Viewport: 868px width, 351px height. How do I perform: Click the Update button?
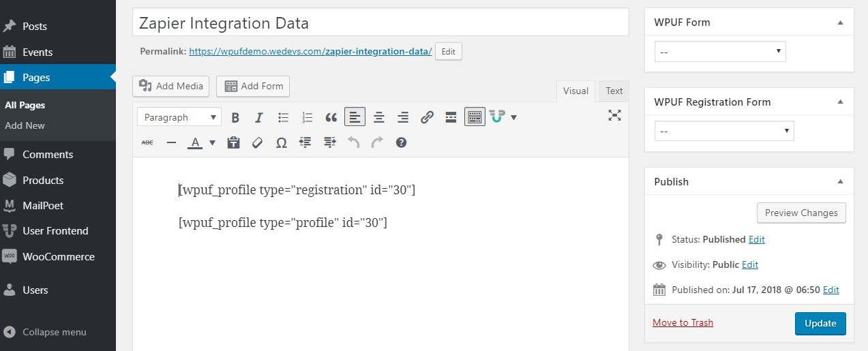pyautogui.click(x=820, y=323)
